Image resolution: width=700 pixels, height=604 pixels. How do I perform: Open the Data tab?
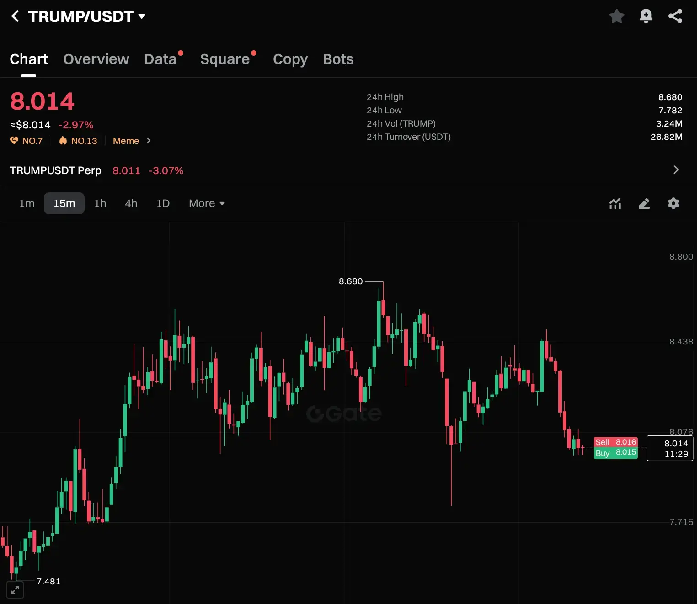click(160, 59)
